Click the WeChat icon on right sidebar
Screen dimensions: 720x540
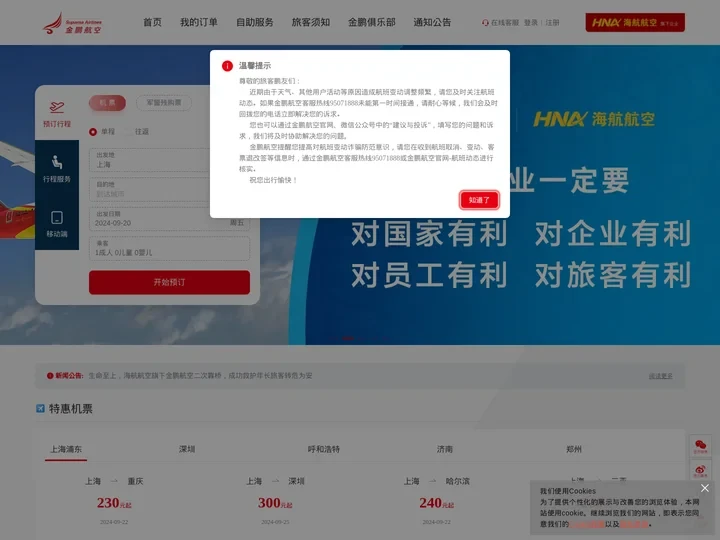point(700,446)
